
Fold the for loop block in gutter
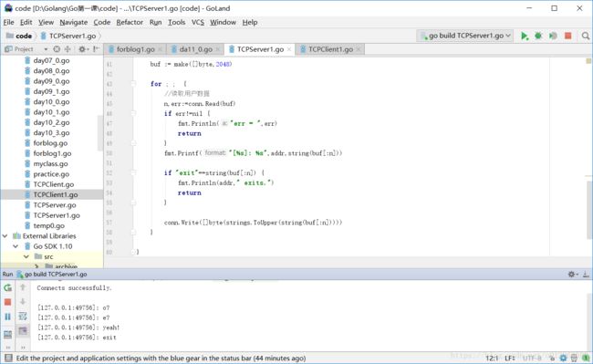(x=133, y=84)
